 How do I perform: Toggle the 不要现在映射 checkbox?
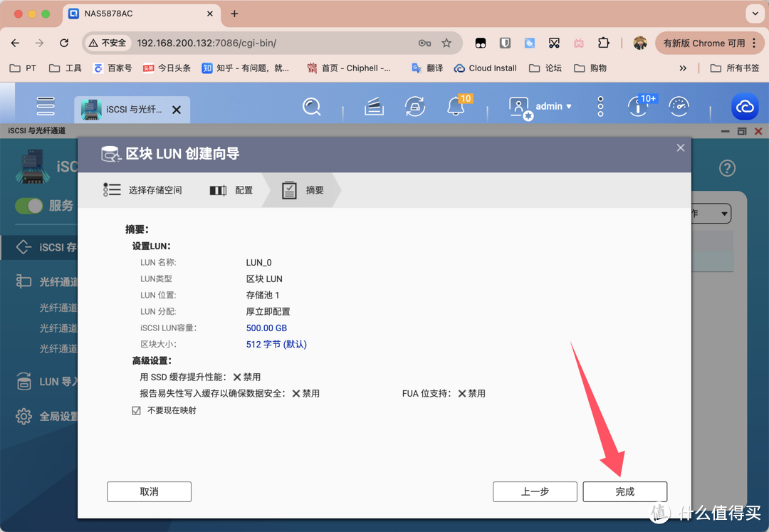coord(137,411)
